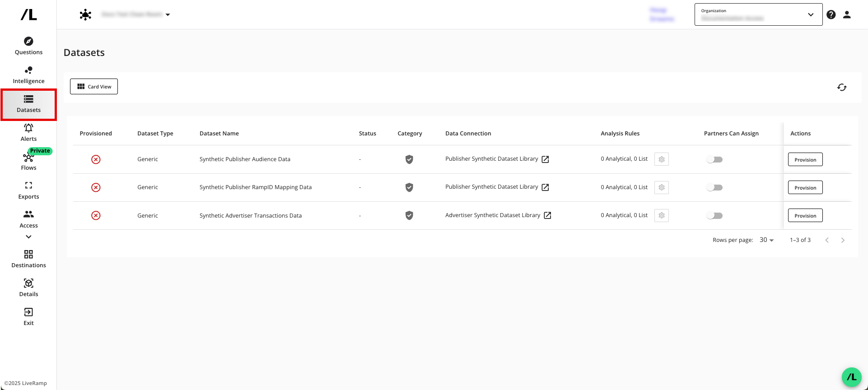Open the clean room name dropdown in header

168,14
